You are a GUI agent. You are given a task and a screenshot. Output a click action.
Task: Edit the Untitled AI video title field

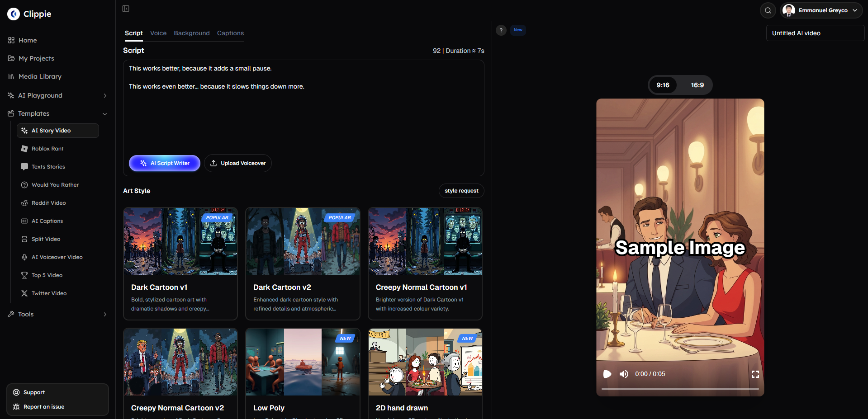[x=815, y=33]
